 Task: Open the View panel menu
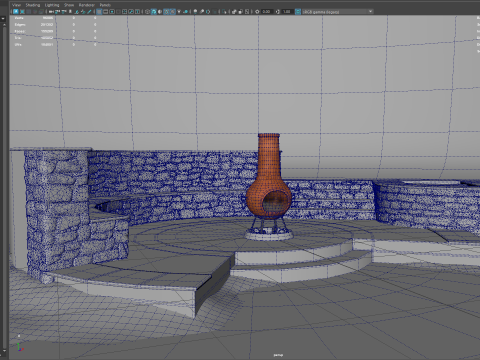click(16, 5)
